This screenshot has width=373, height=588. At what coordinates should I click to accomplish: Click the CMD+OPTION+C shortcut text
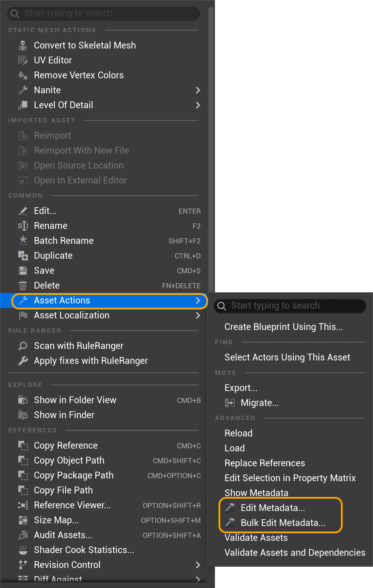174,476
